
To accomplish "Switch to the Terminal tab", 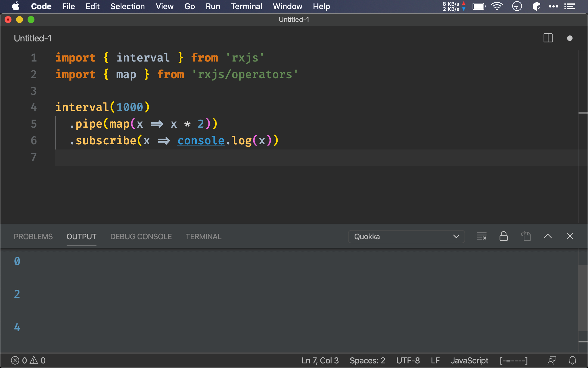I will pyautogui.click(x=204, y=237).
